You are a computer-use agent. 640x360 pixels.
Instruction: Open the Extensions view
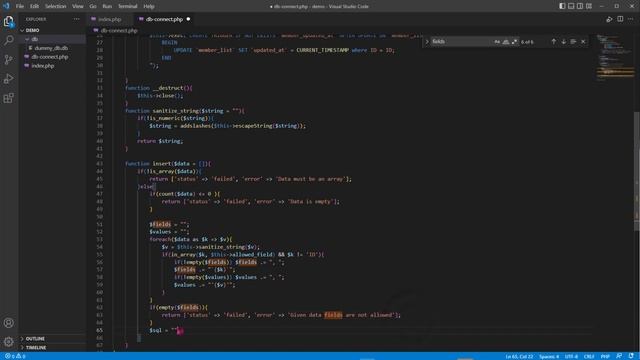click(9, 98)
